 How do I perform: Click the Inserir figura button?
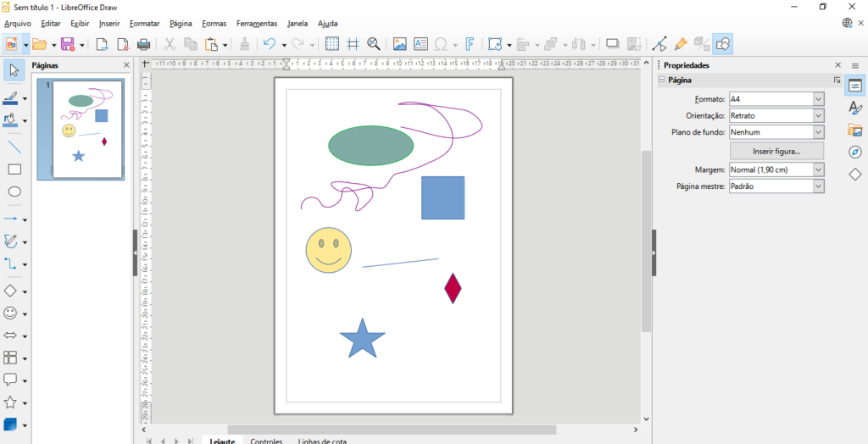point(776,151)
